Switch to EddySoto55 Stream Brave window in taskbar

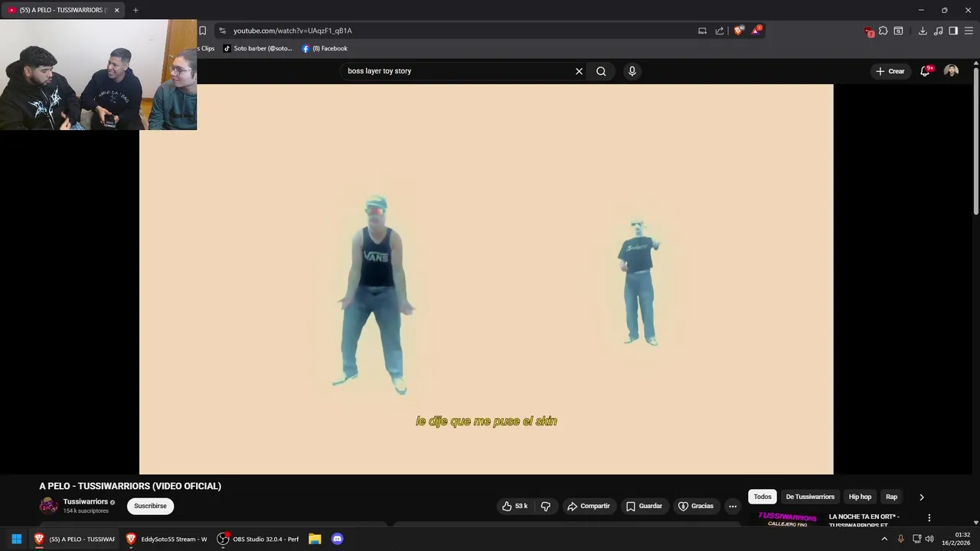(x=167, y=539)
